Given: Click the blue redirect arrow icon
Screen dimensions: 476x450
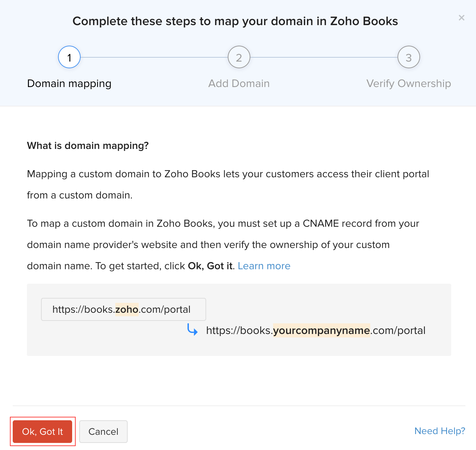Looking at the screenshot, I should pyautogui.click(x=193, y=330).
